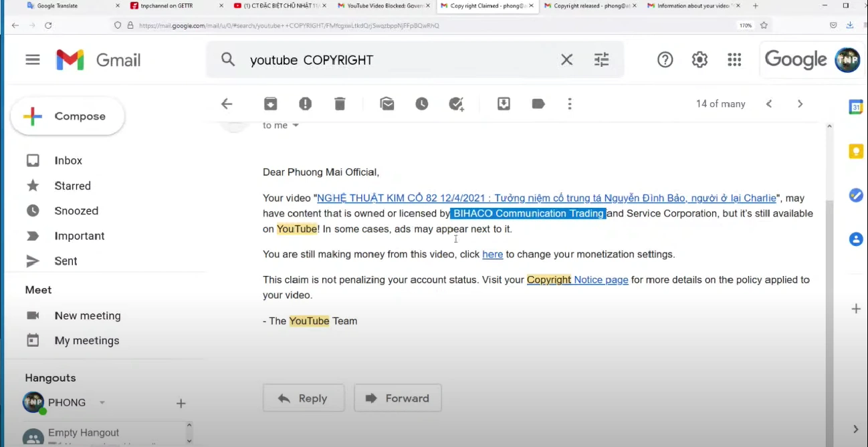Get add-ons with the plus icon
Screen dimensions: 868x447
coord(856,309)
